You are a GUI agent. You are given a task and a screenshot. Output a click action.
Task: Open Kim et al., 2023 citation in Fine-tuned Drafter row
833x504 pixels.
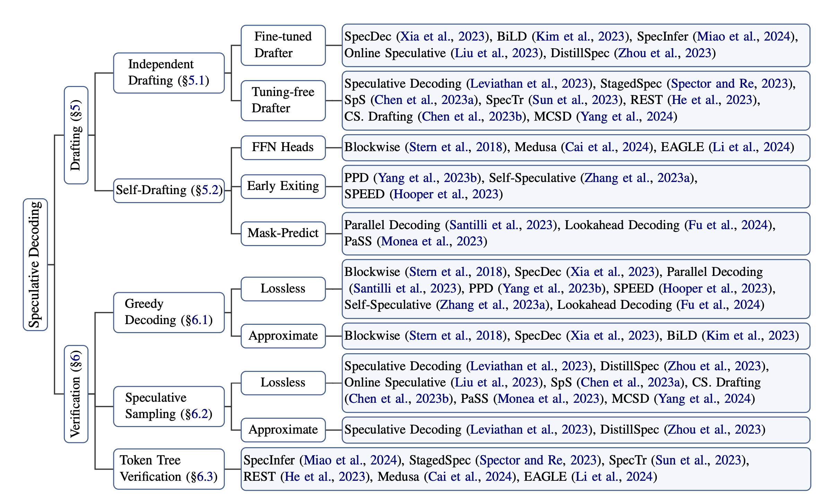pos(580,36)
